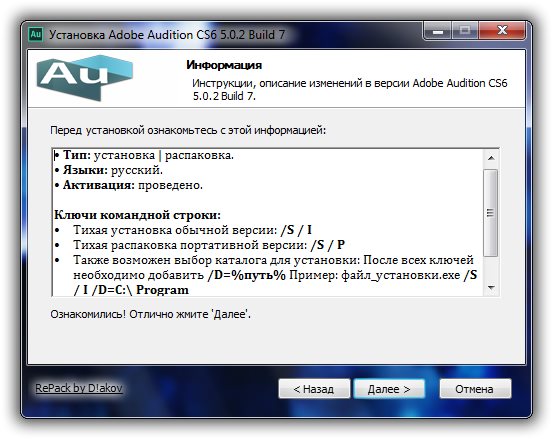
Task: Minimize the installer window
Action: click(438, 31)
